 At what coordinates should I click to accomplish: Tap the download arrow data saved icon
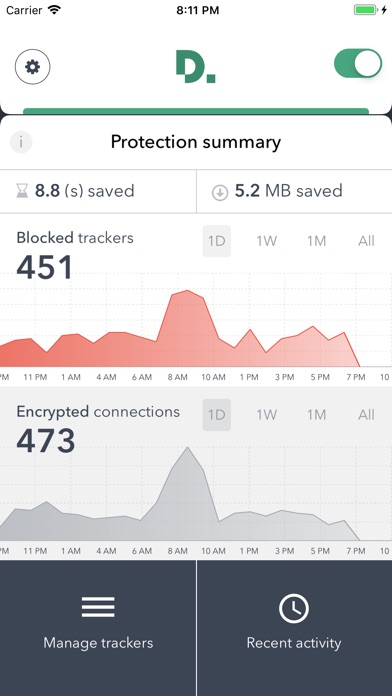coord(220,193)
